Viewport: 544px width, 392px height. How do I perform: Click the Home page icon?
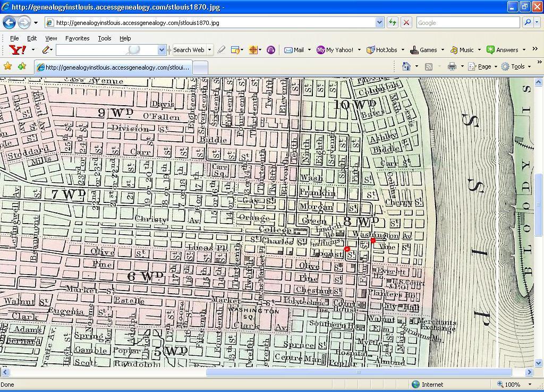[406, 66]
